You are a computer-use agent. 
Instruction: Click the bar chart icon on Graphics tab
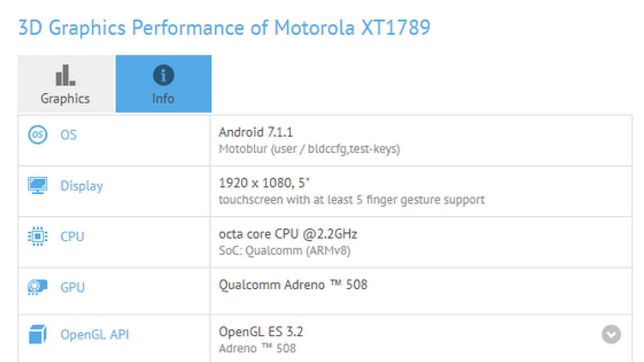tap(65, 75)
